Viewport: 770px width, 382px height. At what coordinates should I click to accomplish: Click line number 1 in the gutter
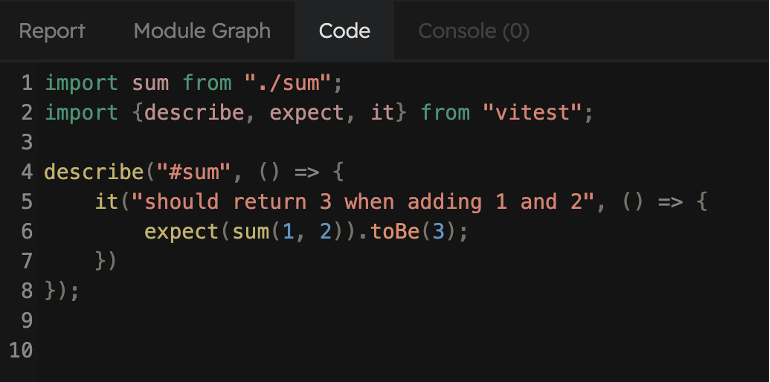coord(28,83)
